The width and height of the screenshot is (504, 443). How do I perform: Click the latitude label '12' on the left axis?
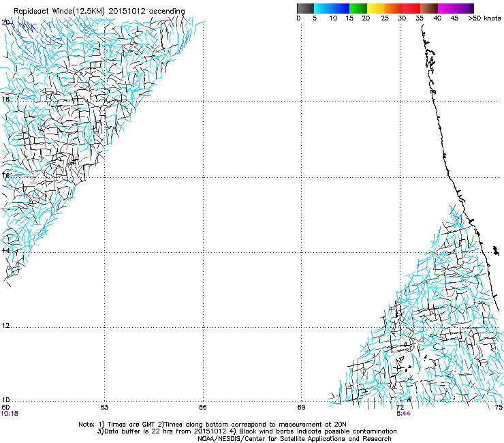pyautogui.click(x=5, y=326)
